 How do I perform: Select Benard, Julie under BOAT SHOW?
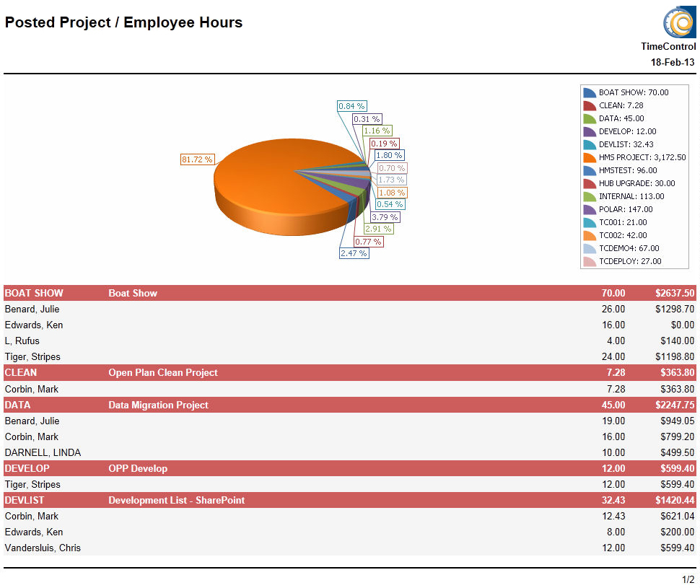(32, 309)
